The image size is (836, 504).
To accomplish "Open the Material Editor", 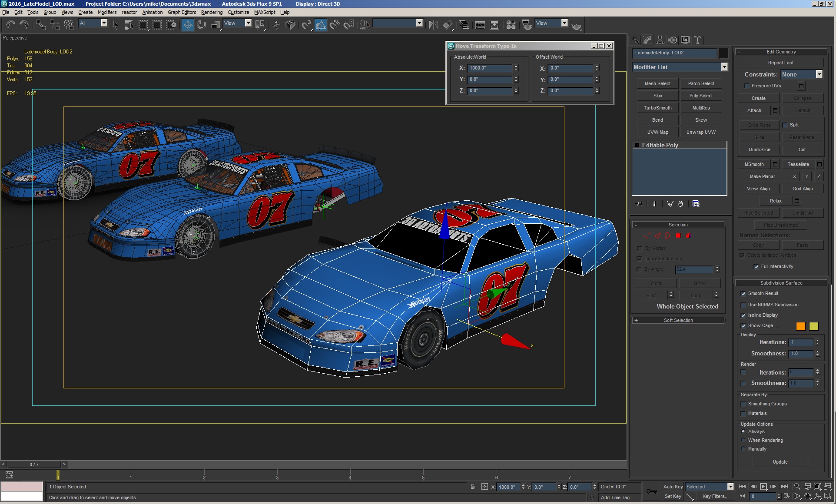I will point(511,25).
